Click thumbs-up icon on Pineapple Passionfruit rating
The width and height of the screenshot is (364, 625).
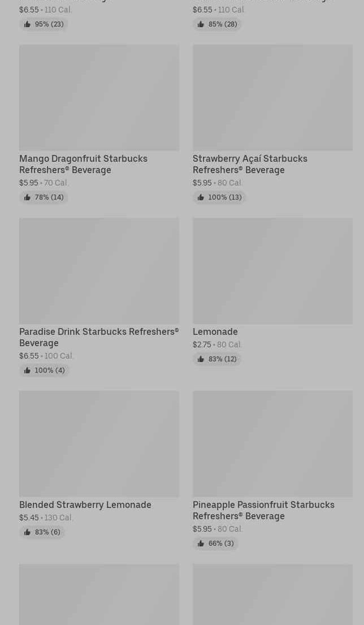click(201, 544)
